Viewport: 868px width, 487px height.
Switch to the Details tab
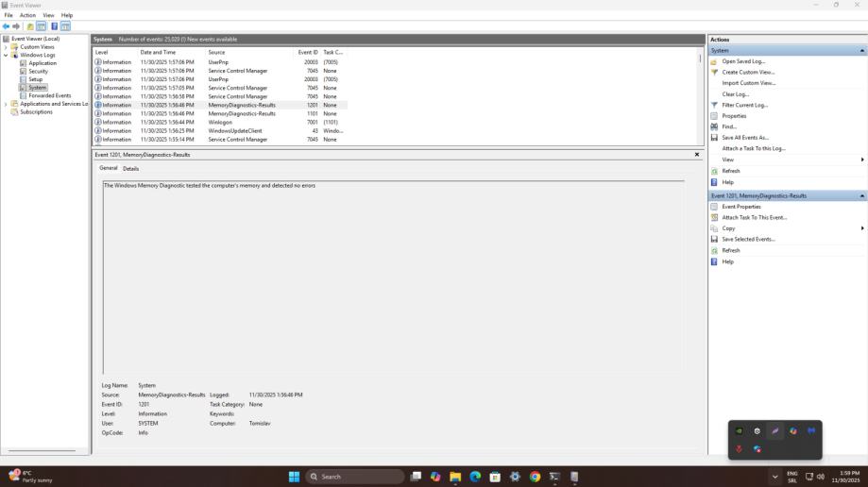click(x=130, y=169)
